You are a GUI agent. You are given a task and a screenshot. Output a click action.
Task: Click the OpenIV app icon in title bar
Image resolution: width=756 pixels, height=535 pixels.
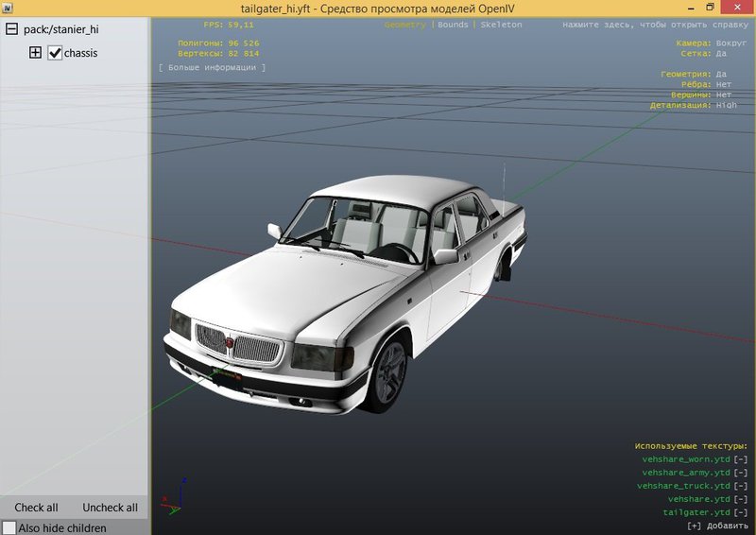point(8,9)
